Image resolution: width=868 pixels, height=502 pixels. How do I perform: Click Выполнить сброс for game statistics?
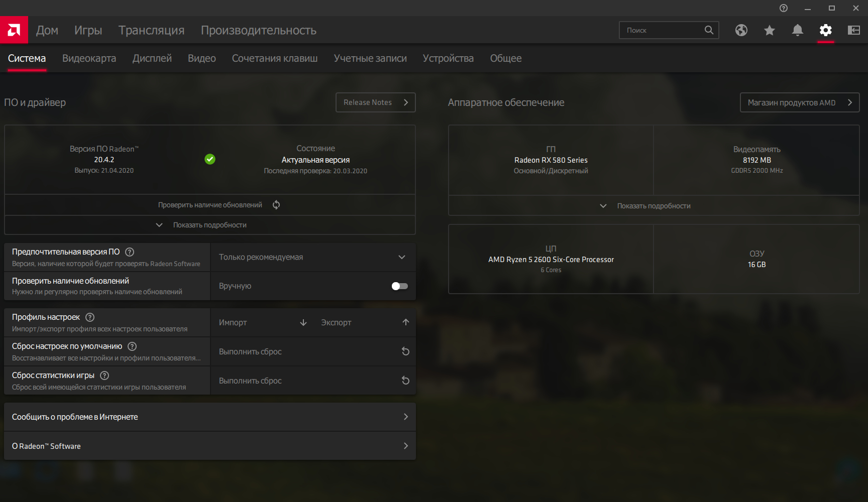point(313,381)
